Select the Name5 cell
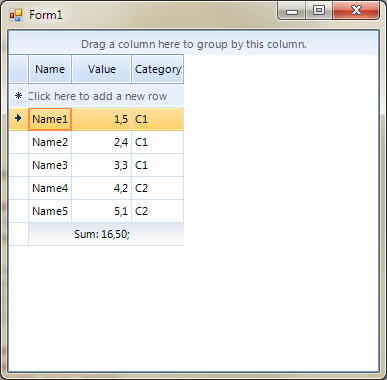This screenshot has width=387, height=380. tap(50, 211)
